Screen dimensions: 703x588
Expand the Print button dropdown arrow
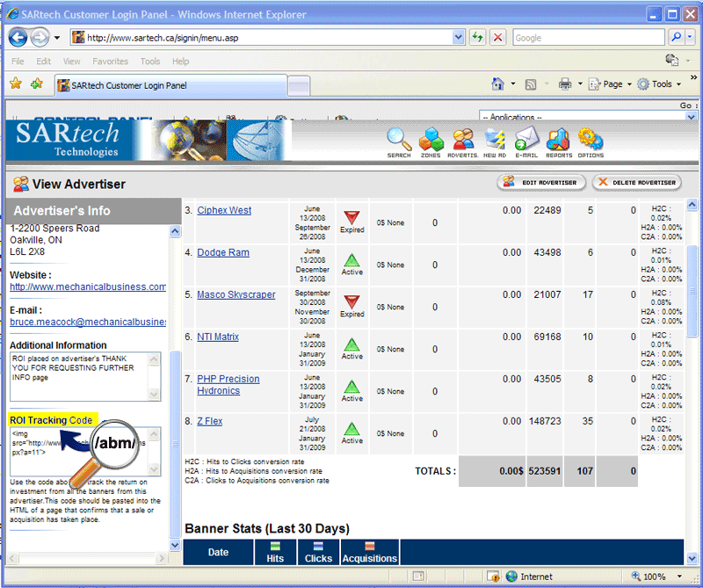coord(579,83)
